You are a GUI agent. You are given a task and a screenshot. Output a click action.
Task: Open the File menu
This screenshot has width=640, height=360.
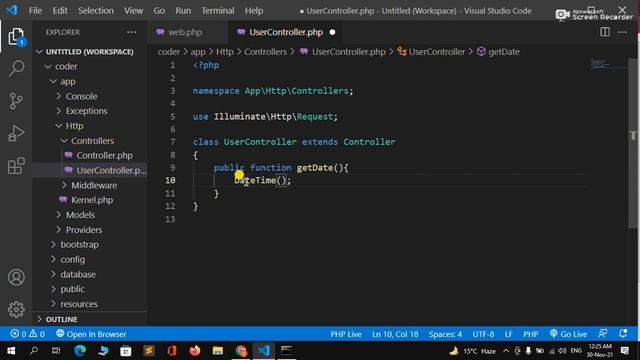36,11
